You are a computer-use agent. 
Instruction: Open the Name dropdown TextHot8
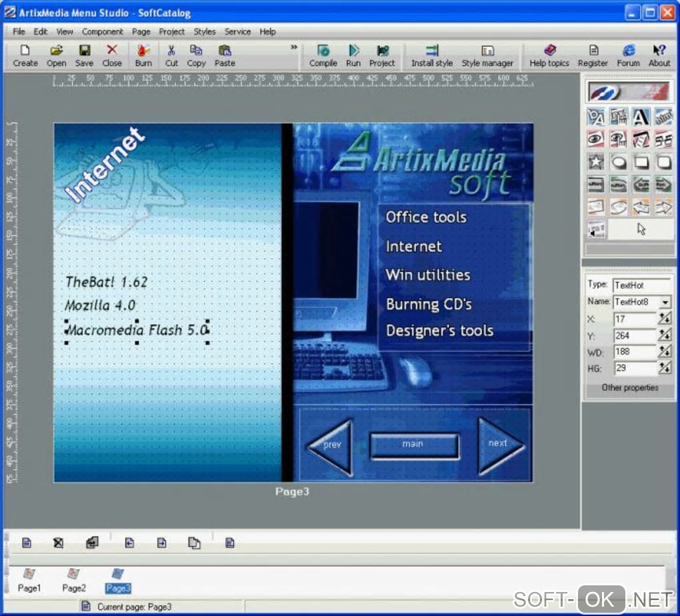point(665,302)
